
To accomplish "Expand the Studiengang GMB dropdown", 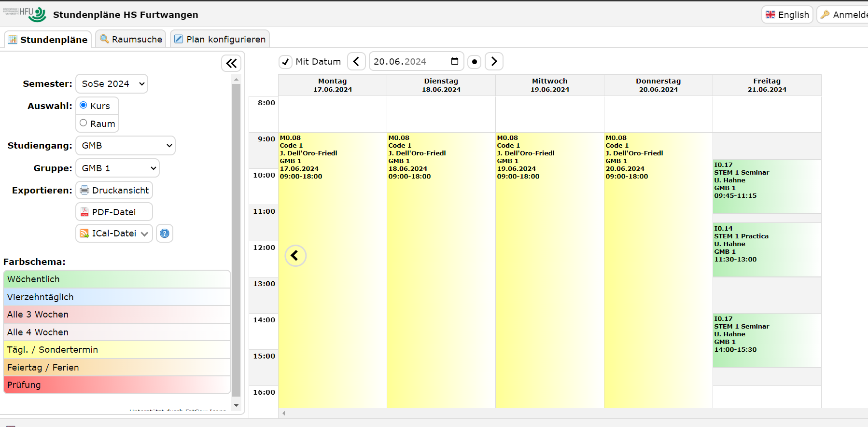I will [x=126, y=146].
